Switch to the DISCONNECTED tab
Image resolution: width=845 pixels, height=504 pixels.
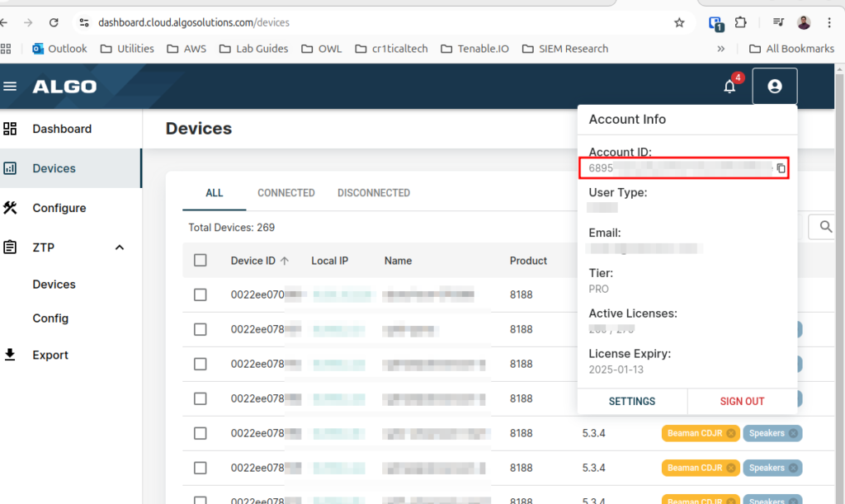point(373,193)
